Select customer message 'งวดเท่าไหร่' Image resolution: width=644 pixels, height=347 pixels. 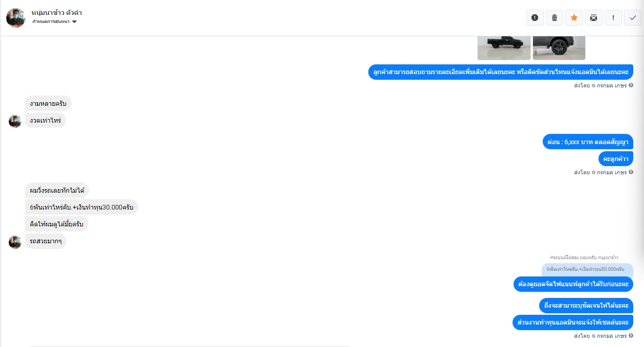click(46, 121)
